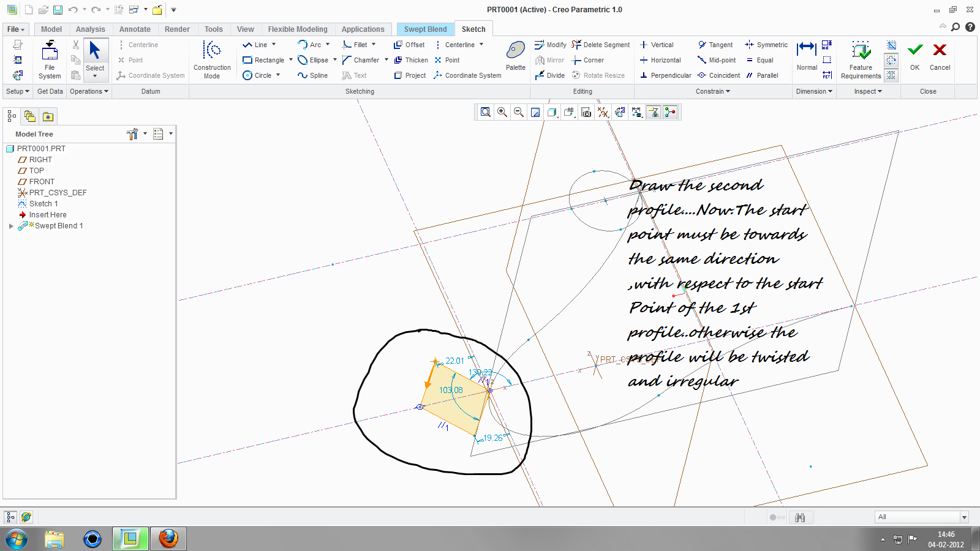
Task: Toggle the display vertices graphics toolbar button
Action: (x=671, y=112)
